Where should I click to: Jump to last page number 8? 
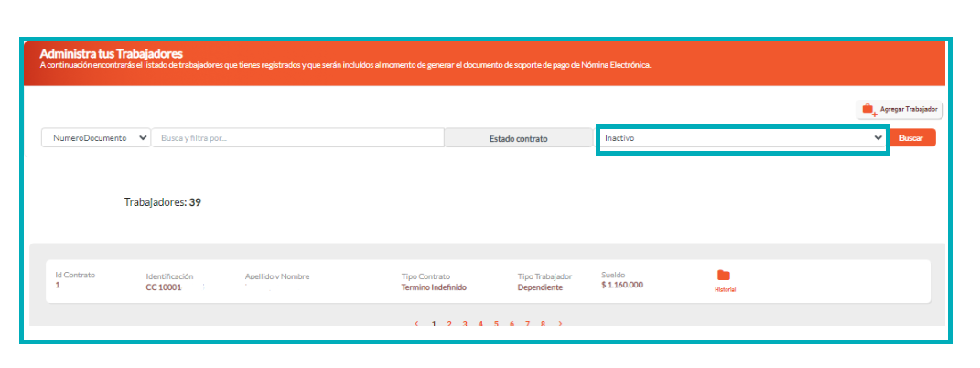tap(543, 324)
